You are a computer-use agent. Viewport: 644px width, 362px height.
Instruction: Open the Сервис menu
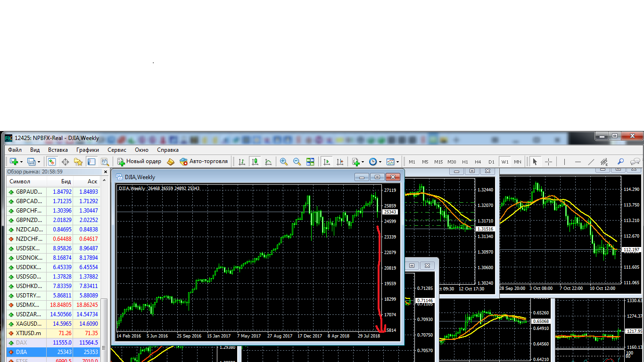(x=117, y=150)
